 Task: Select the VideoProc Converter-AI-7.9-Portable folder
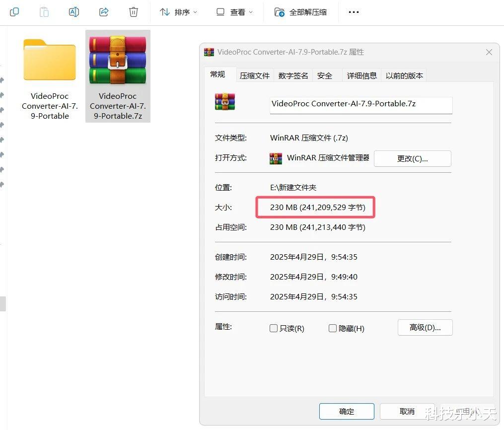coord(50,77)
